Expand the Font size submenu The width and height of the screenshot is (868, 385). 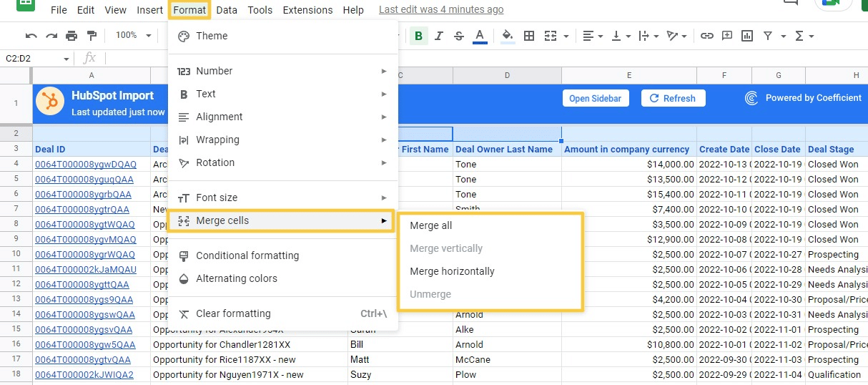(282, 198)
